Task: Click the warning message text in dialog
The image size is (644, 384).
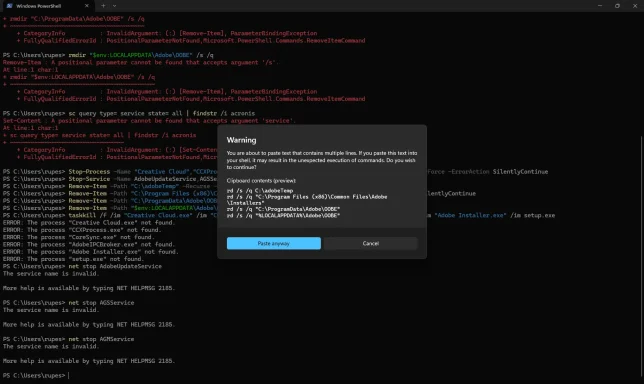Action: (322, 160)
